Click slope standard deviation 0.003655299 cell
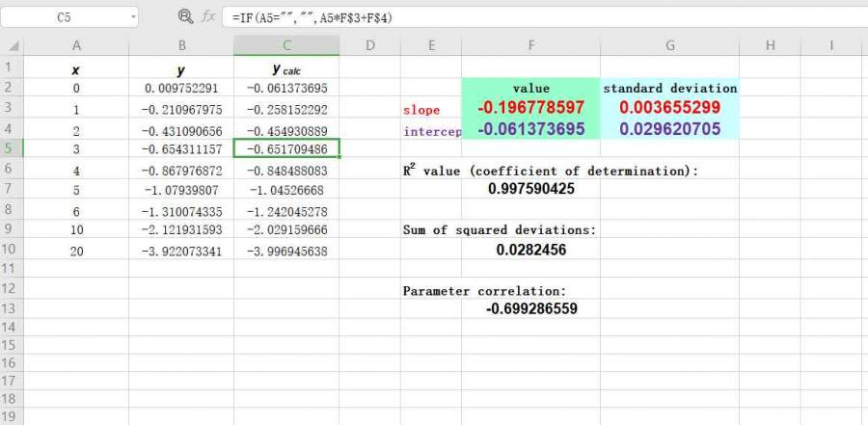This screenshot has height=425, width=868. pos(669,108)
